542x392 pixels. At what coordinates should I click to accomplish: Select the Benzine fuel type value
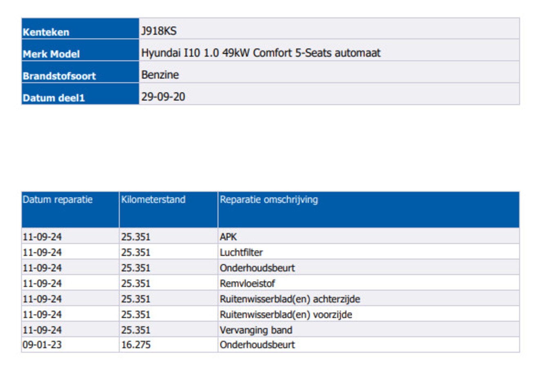160,75
